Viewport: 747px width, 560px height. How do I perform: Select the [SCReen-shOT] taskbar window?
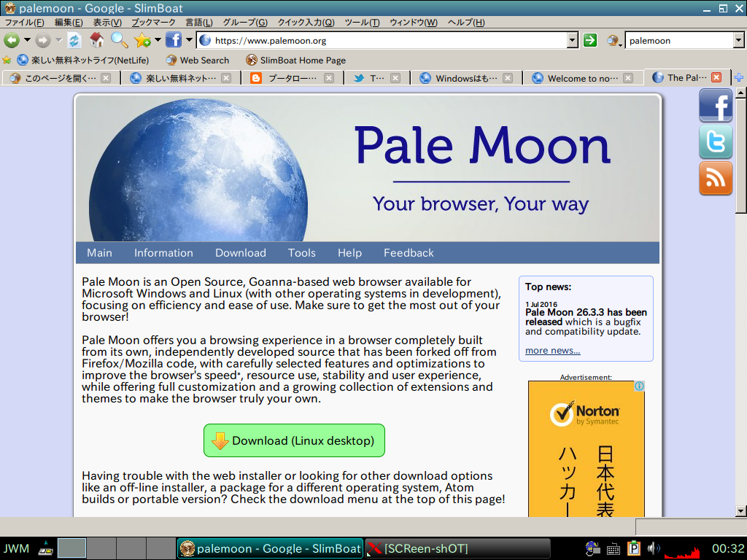pyautogui.click(x=458, y=548)
